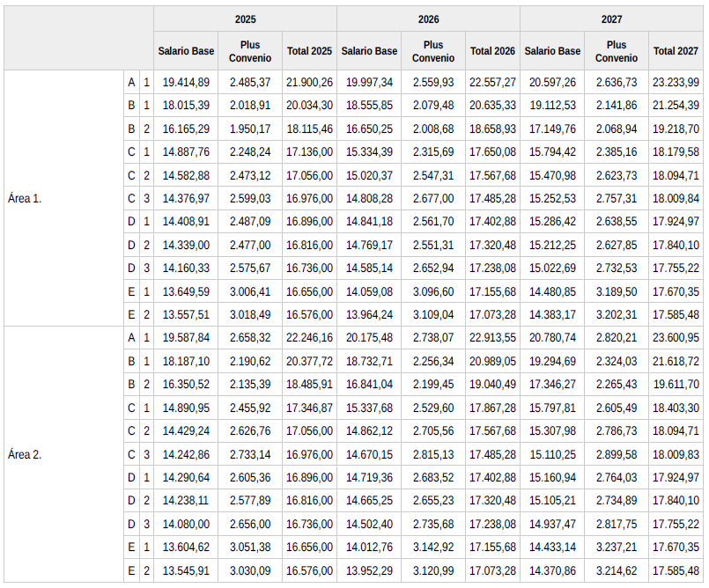Click the cell with value 15.252,53

coord(552,198)
